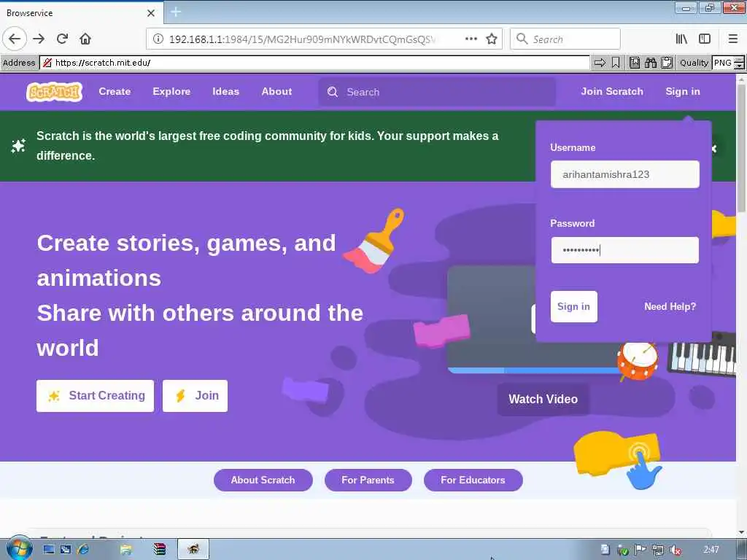
Task: Click the Join button with lightning icon
Action: coord(195,396)
